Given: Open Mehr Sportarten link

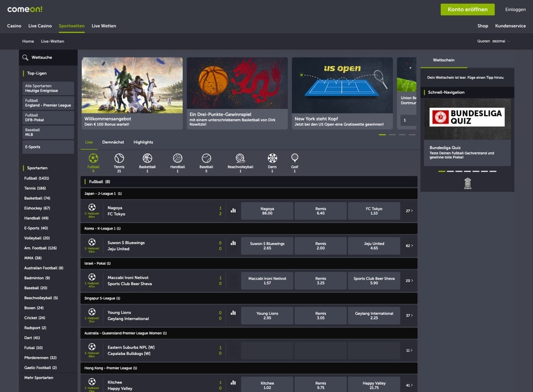Looking at the screenshot, I should (x=39, y=378).
